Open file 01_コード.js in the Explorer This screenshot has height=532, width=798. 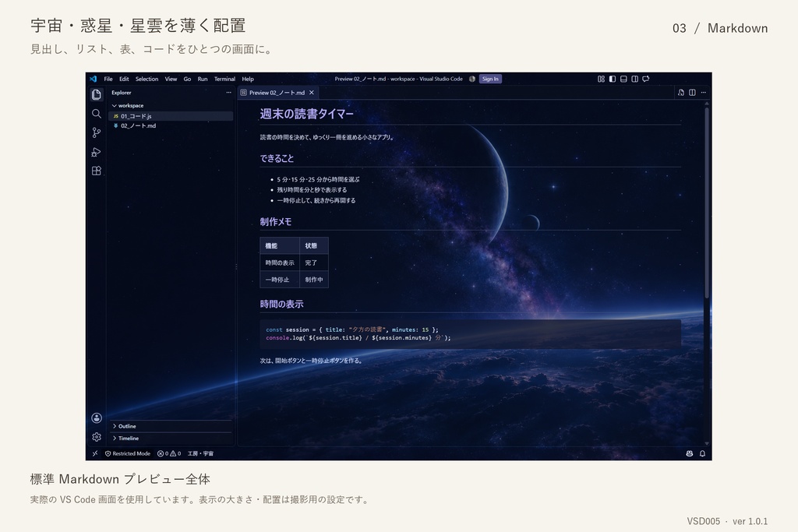tap(171, 116)
